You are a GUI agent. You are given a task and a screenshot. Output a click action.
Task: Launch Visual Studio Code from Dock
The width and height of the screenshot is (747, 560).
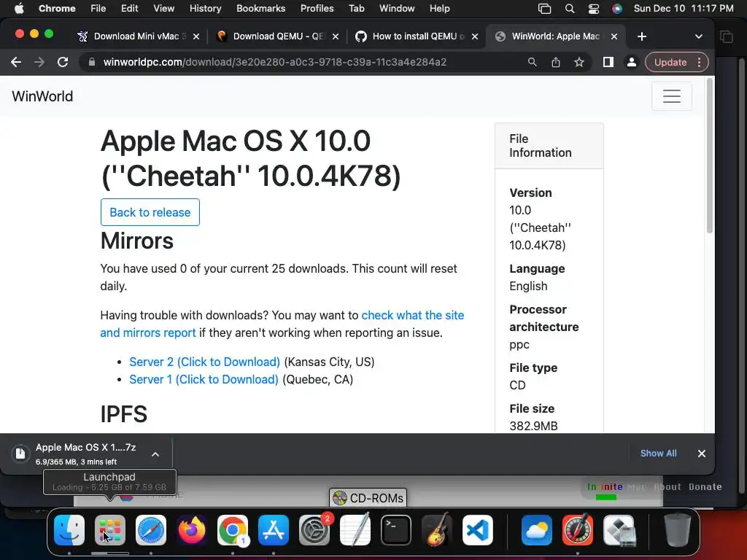click(477, 530)
